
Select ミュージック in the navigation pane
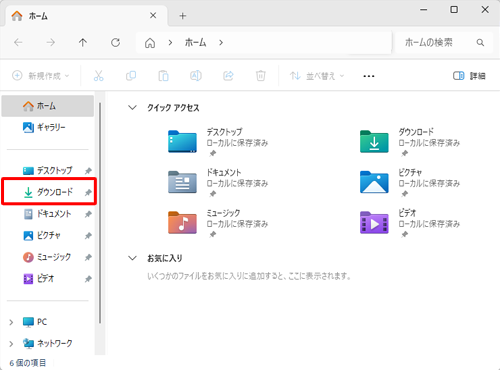48,257
